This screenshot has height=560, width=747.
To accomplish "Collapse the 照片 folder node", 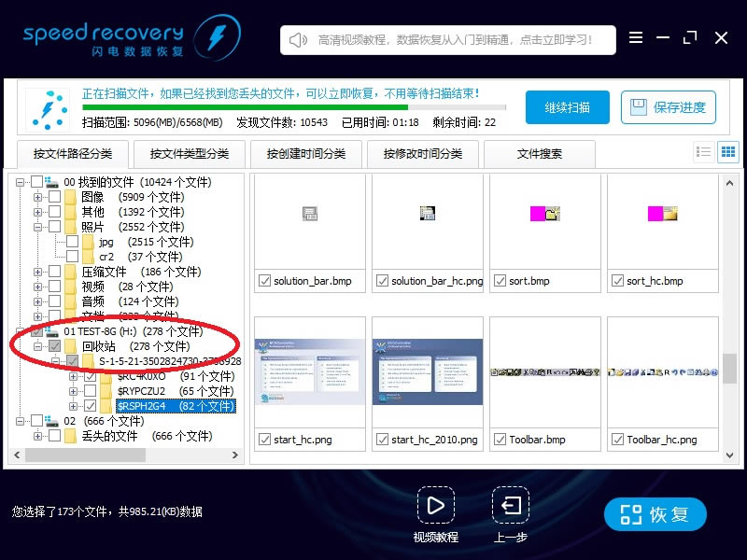I will [37, 227].
